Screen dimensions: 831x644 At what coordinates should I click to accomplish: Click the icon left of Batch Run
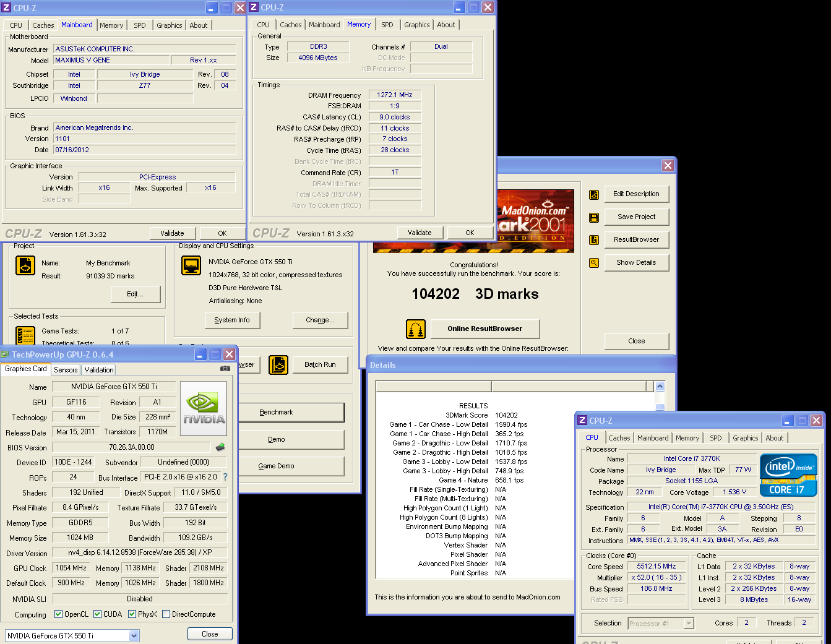[x=278, y=365]
